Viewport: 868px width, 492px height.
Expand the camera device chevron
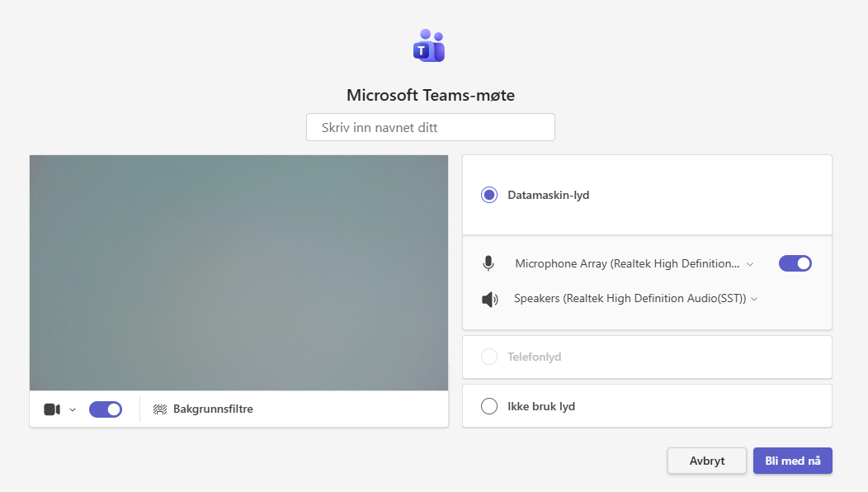click(x=73, y=409)
